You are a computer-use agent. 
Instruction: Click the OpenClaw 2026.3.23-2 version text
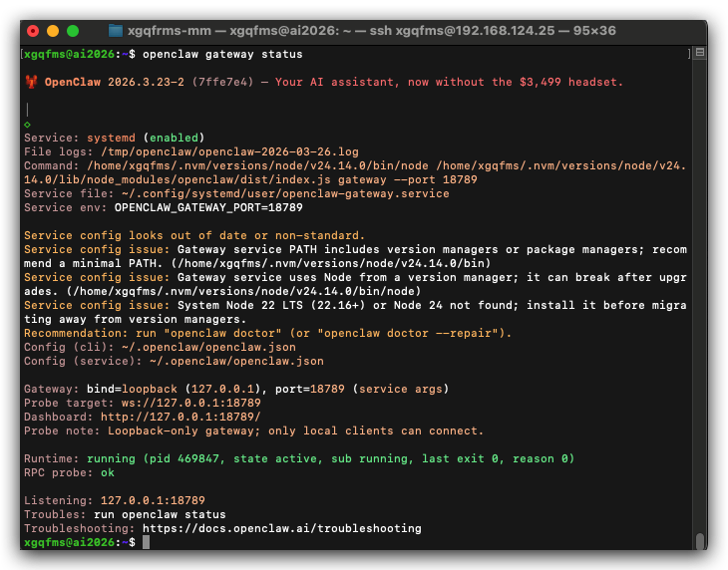115,82
